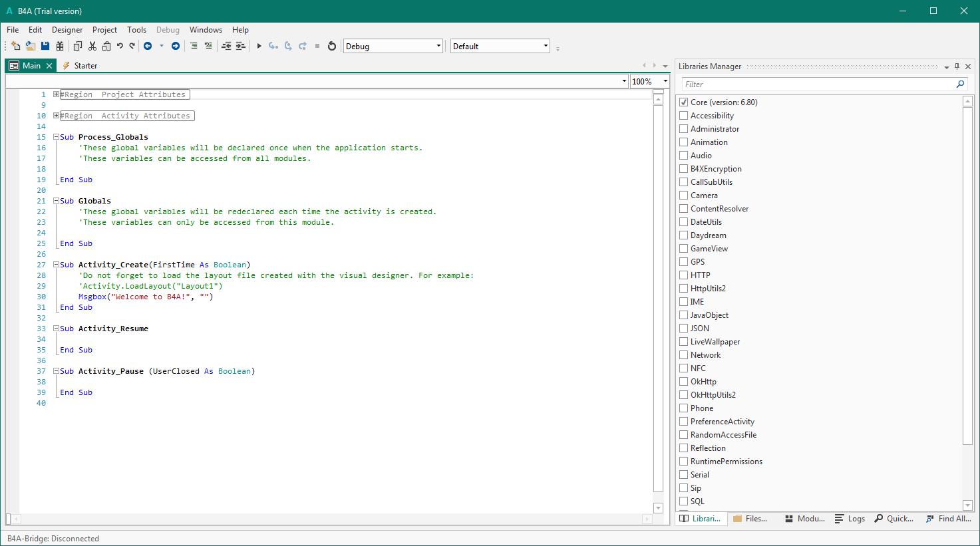Click the Restart circular arrow icon
The width and height of the screenshot is (980, 546).
coord(332,46)
